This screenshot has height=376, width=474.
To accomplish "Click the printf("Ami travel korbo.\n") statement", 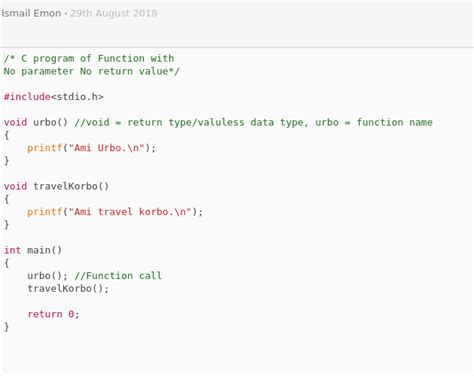I will [x=115, y=212].
